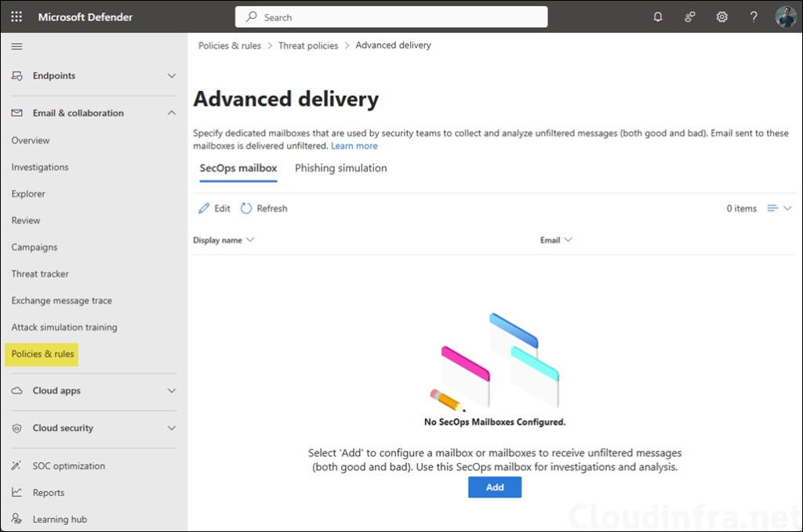Expand the Cloud apps section
The image size is (803, 532).
[172, 390]
